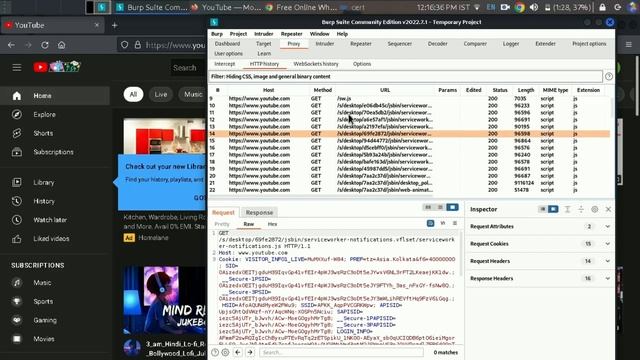Click the YouTube search box
Screen dimensions: 640x360
point(187,68)
